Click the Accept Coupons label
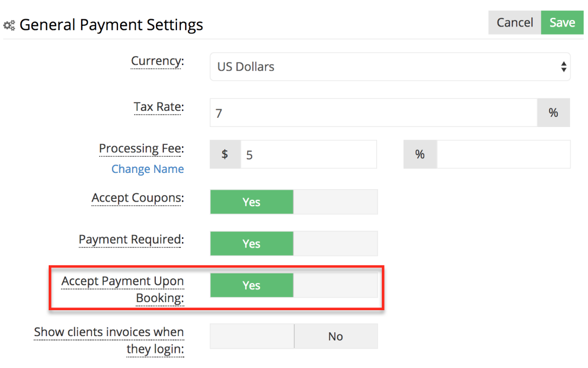 pyautogui.click(x=136, y=198)
